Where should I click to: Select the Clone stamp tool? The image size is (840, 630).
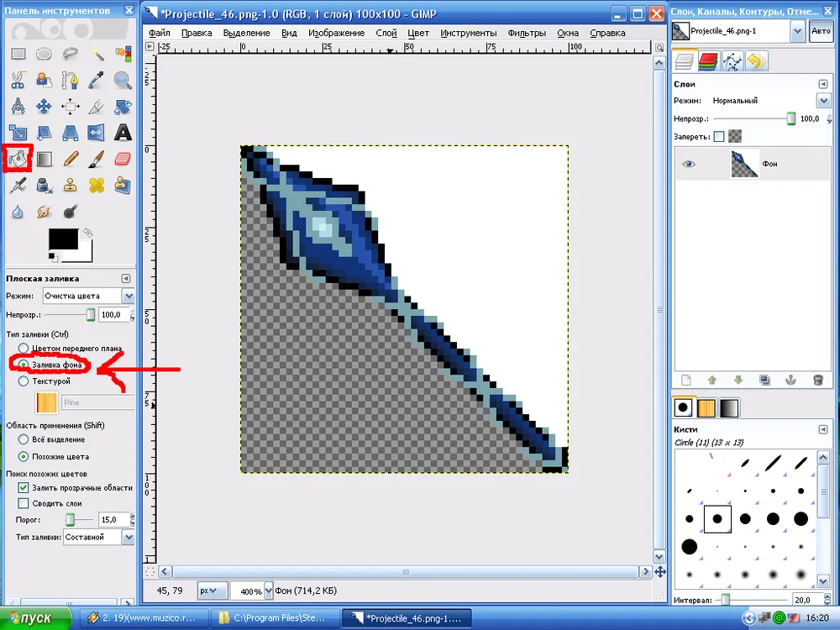[x=71, y=184]
